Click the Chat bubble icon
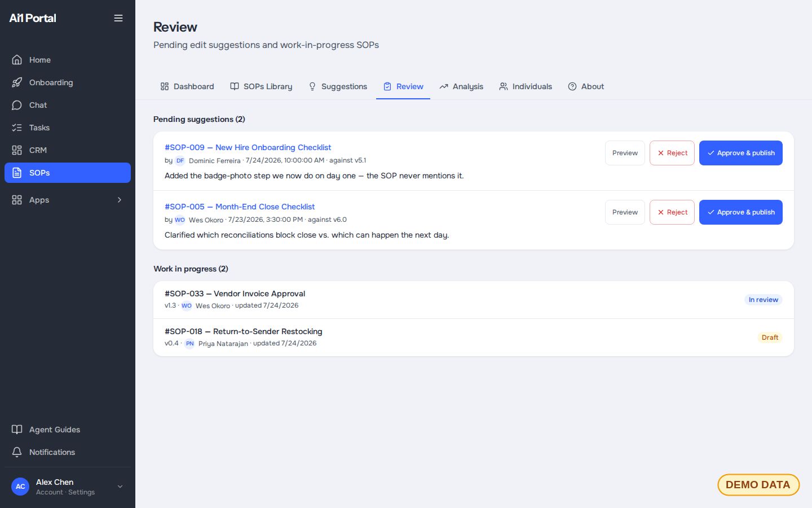Viewport: 812px width, 508px height. [17, 105]
